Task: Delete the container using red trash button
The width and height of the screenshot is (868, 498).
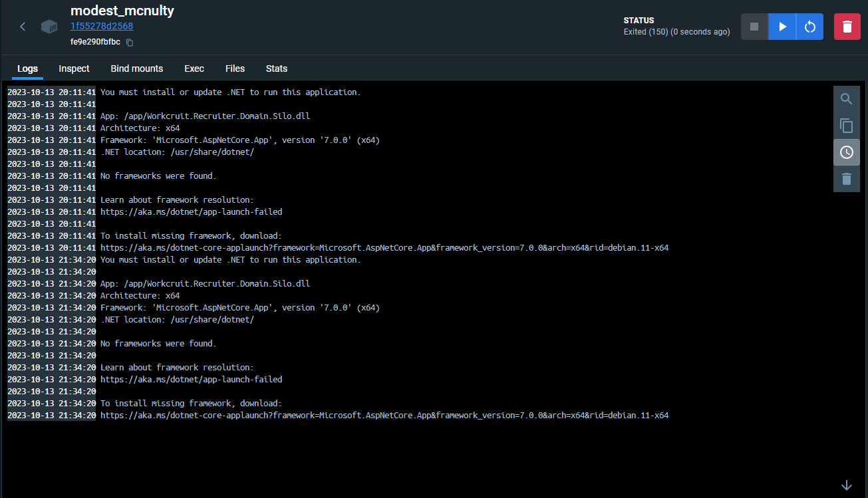Action: pos(847,27)
